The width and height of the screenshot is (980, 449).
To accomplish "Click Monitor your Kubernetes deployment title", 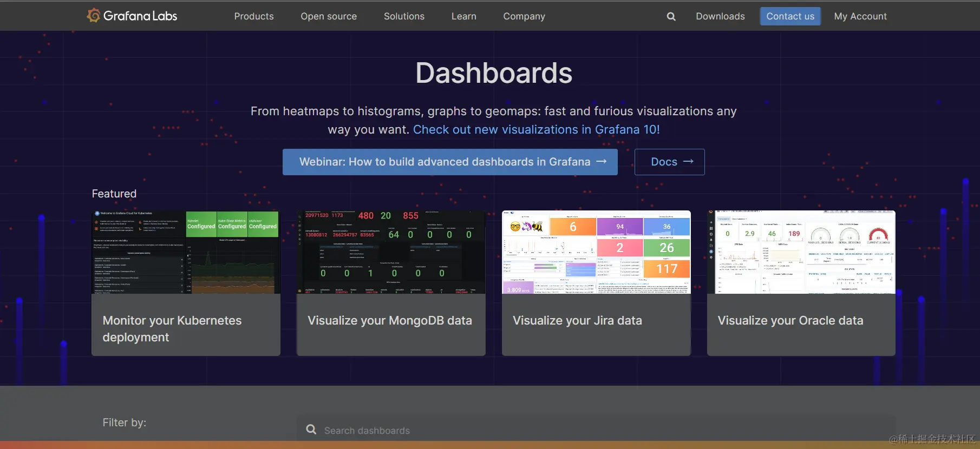I will click(172, 328).
